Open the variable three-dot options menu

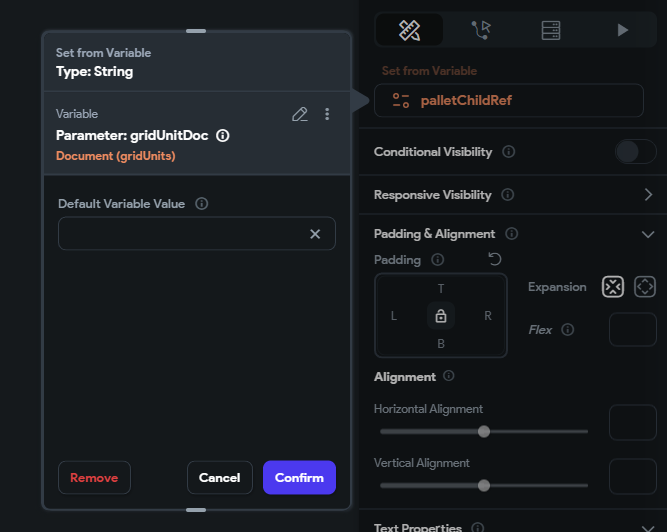(327, 114)
